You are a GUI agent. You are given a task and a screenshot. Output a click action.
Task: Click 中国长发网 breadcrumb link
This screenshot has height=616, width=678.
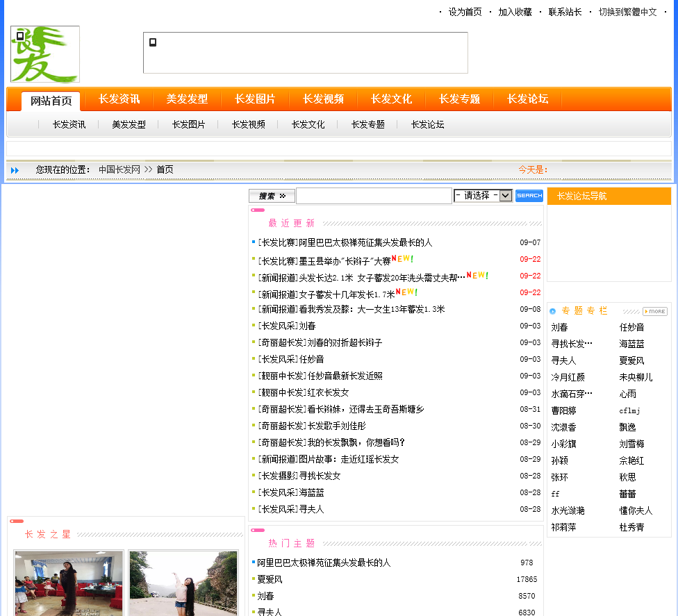tap(119, 169)
